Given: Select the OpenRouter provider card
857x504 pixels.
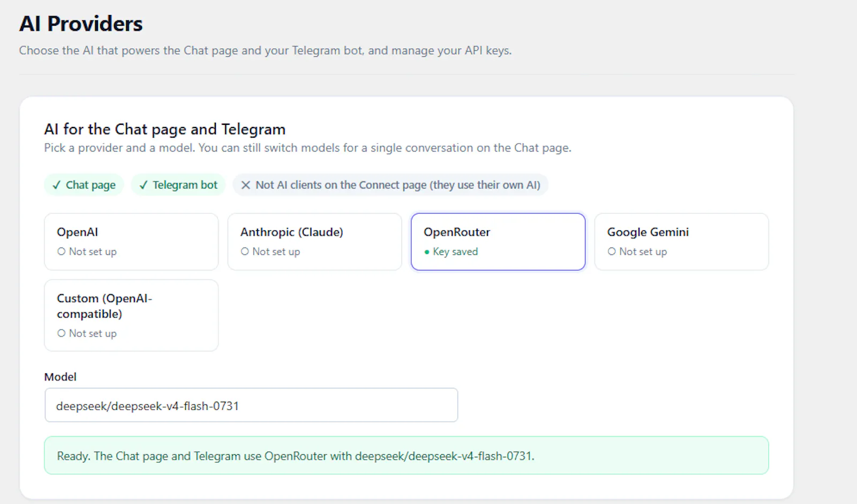Looking at the screenshot, I should click(x=498, y=242).
